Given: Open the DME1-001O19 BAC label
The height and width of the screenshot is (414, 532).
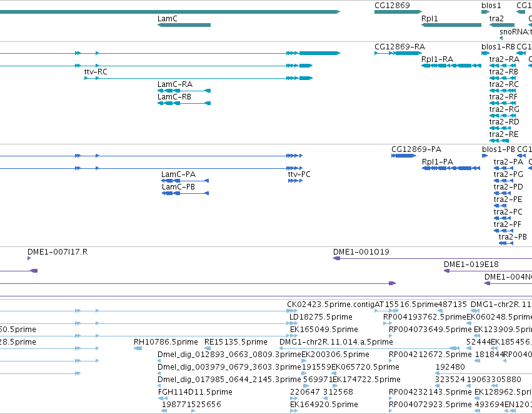Looking at the screenshot, I should pyautogui.click(x=361, y=252).
